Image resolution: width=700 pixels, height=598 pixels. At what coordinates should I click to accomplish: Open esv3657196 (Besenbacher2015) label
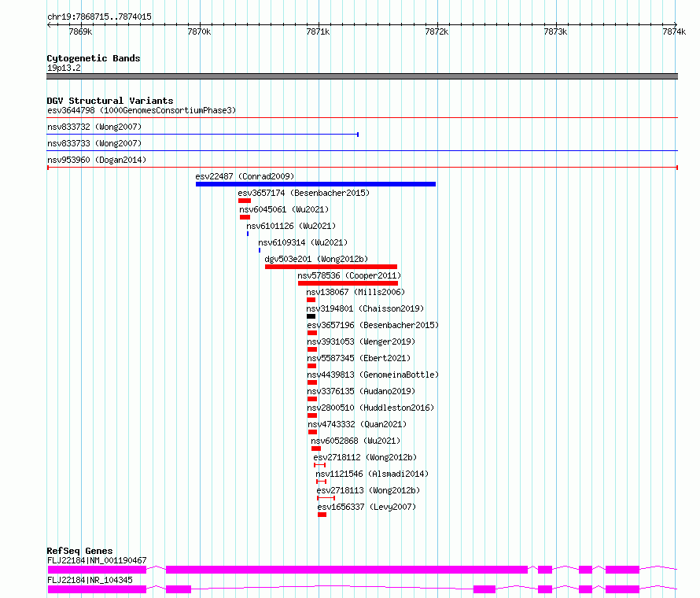373,325
